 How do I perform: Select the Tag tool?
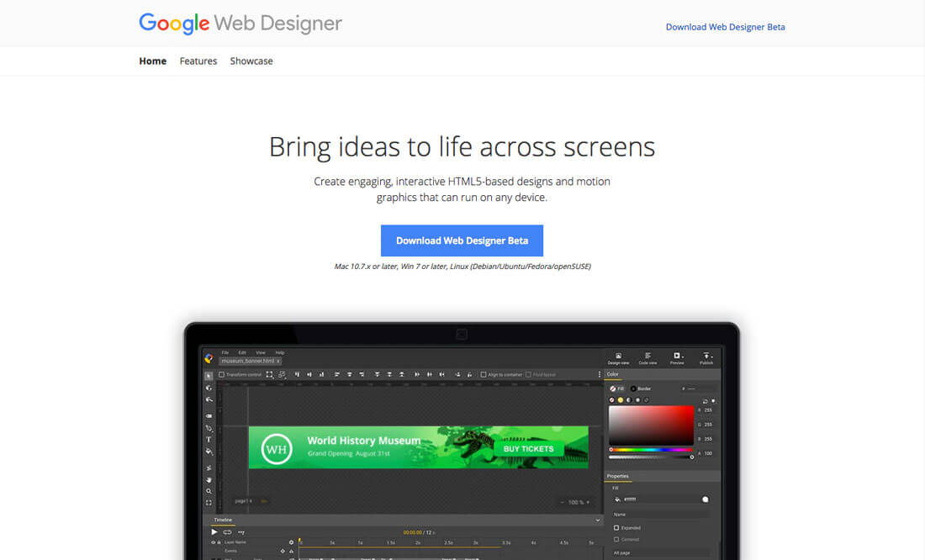coord(209,416)
